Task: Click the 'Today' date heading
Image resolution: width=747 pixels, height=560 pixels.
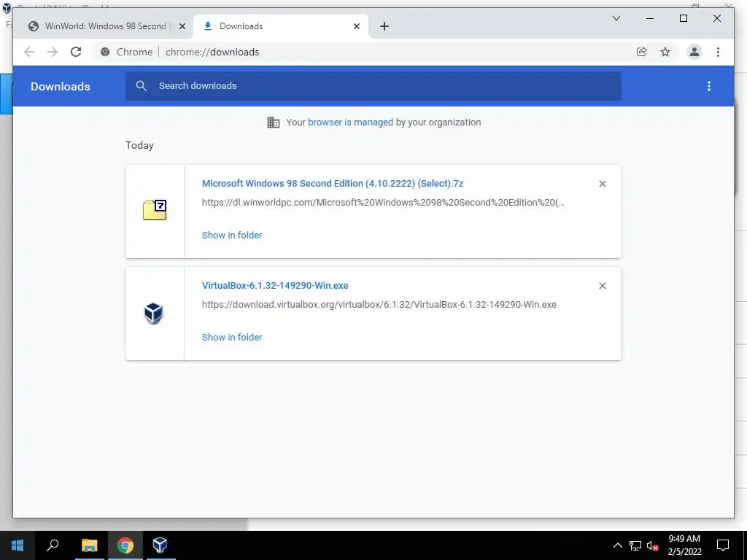Action: [x=139, y=145]
